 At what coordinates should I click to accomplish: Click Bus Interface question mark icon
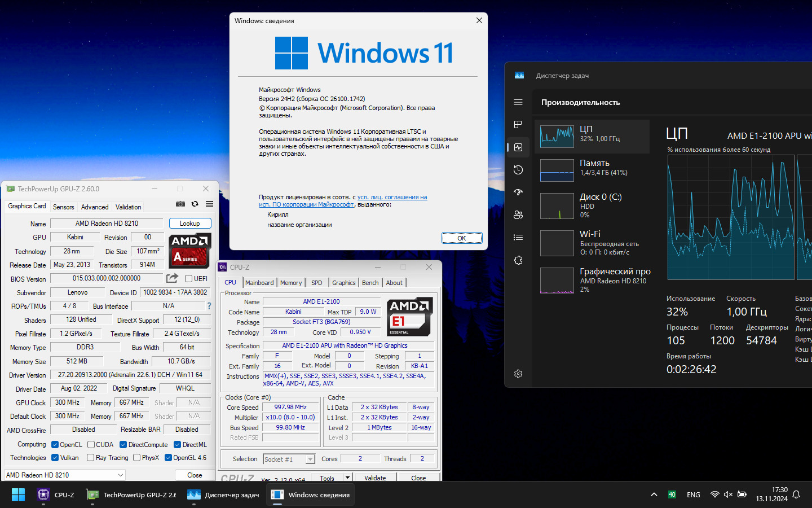point(209,306)
